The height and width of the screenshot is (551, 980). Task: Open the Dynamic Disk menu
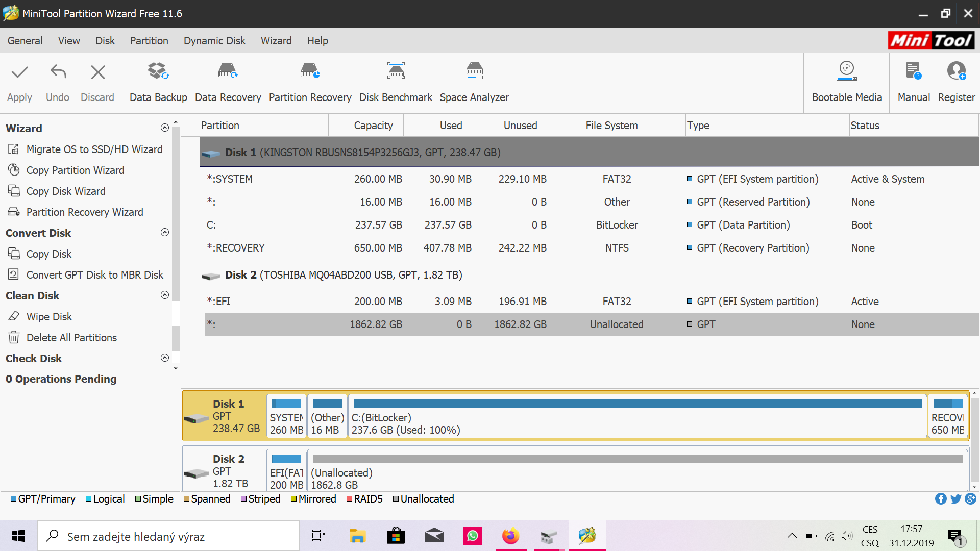pyautogui.click(x=214, y=41)
